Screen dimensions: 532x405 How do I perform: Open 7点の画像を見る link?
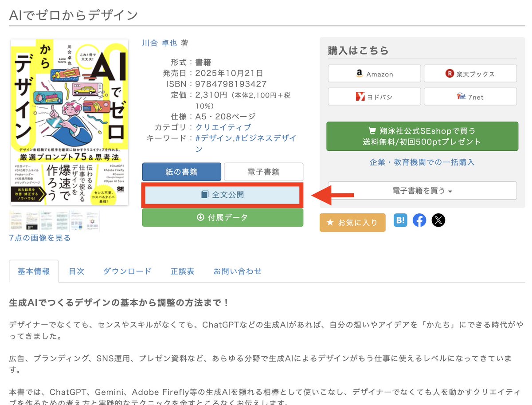[40, 238]
